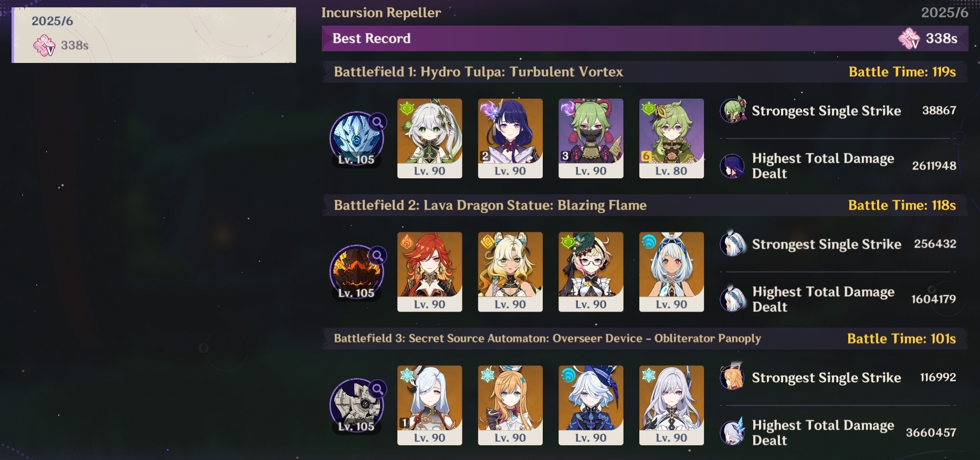980x460 pixels.
Task: Select the Hydro character in Battlefield 2
Action: pyautogui.click(x=671, y=272)
